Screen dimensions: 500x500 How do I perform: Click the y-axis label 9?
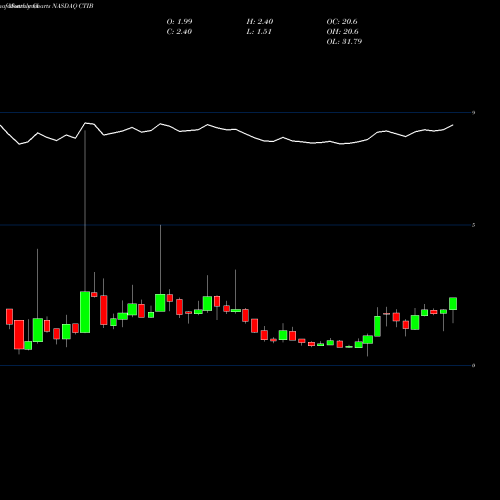tap(473, 113)
